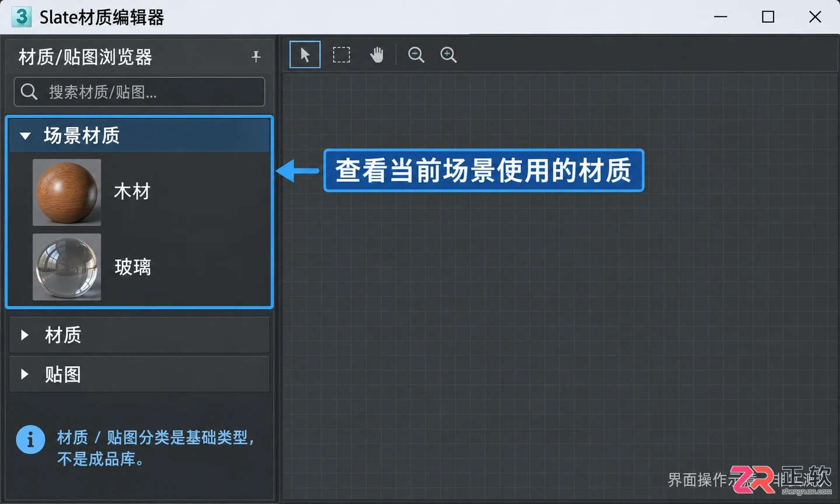
Task: Click the Slate app icon in the title bar
Action: (21, 16)
